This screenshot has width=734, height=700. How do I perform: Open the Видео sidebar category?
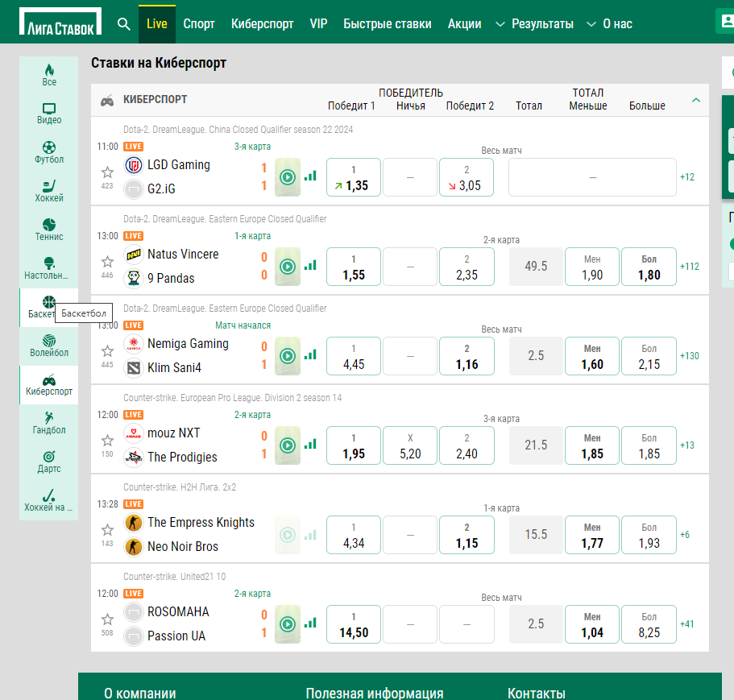click(49, 114)
